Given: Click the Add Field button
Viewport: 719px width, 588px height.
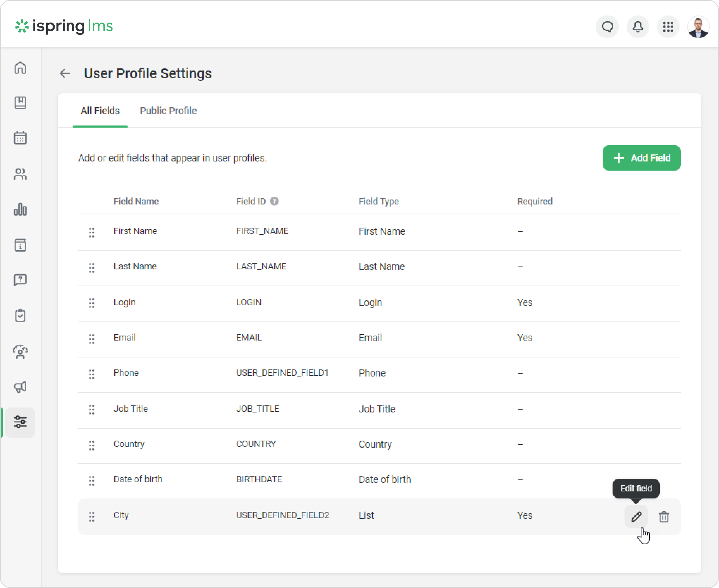Looking at the screenshot, I should pos(641,158).
